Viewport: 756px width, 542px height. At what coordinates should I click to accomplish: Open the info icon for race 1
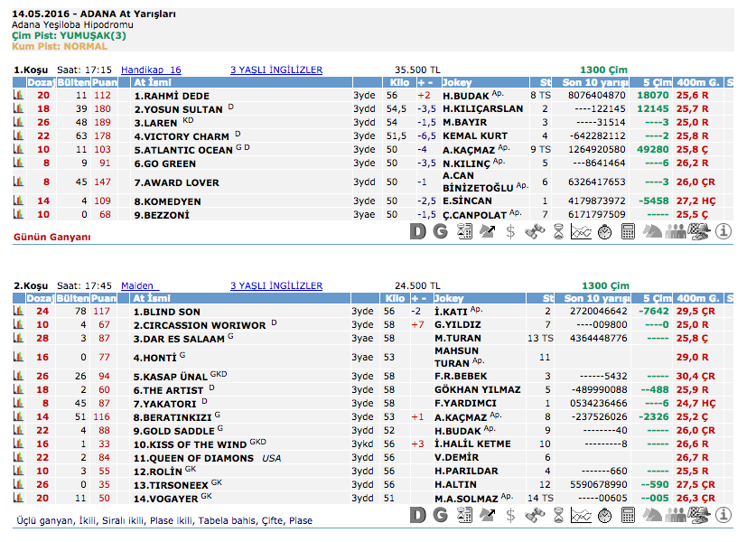723,231
